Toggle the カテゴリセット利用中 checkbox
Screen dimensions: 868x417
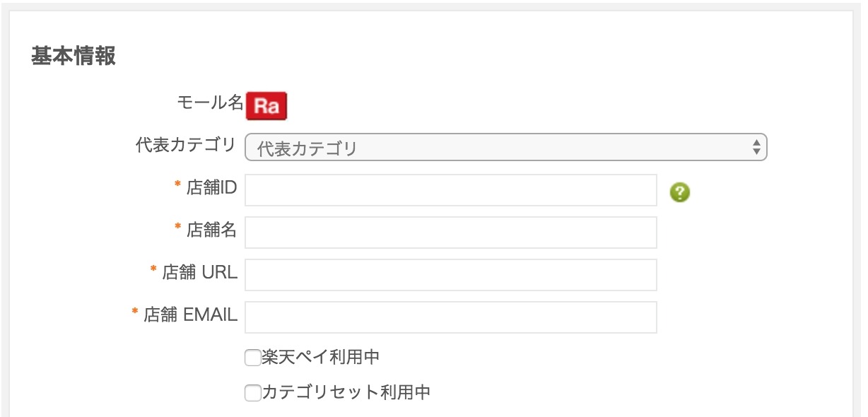pyautogui.click(x=252, y=393)
